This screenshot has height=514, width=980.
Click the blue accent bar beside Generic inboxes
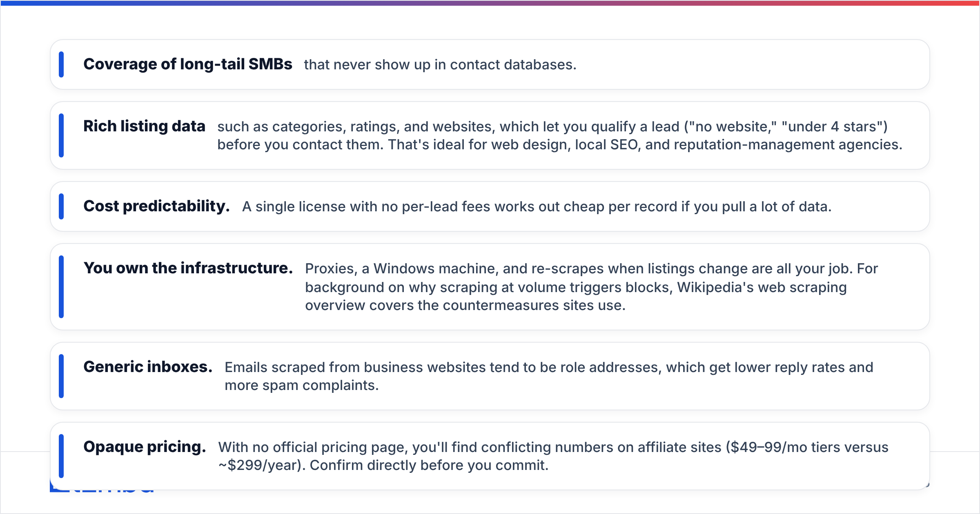(x=61, y=376)
